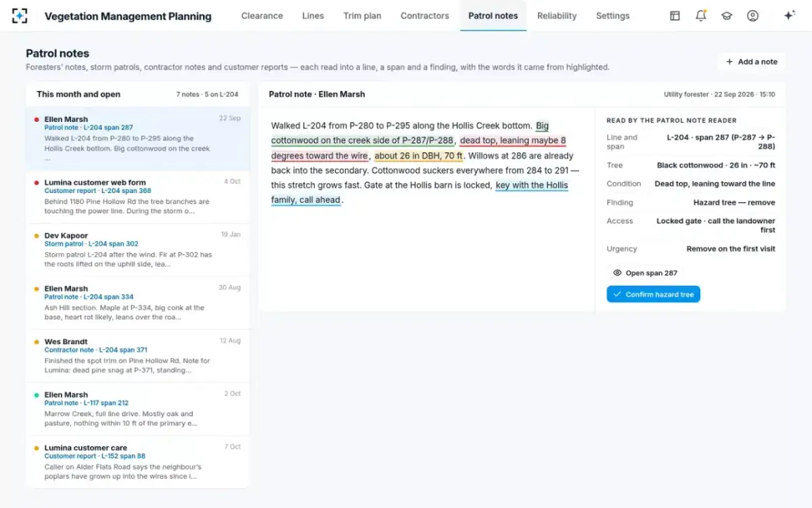The image size is (812, 508).
Task: Select Ellen Marsh's L-204 span 287 note
Action: click(138, 138)
